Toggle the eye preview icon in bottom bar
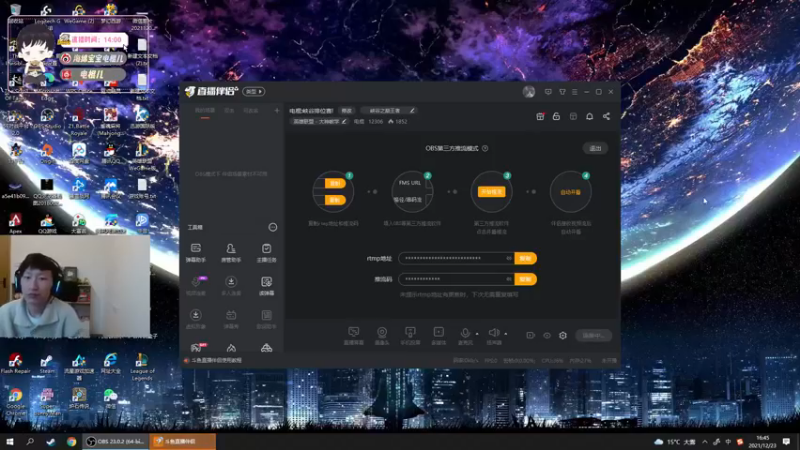This screenshot has width=800, height=450. [547, 335]
